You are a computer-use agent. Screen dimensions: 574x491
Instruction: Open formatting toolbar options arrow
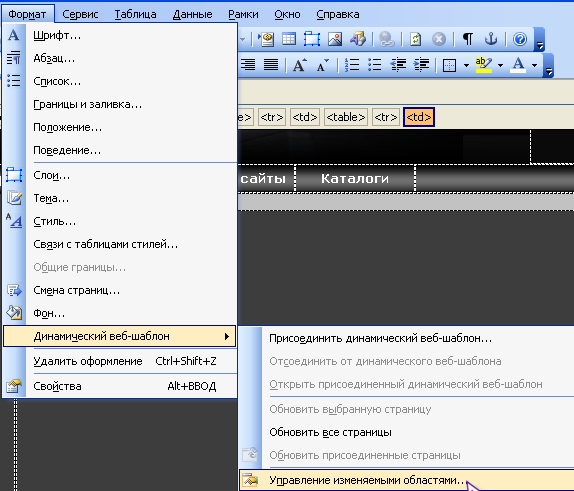pos(548,66)
